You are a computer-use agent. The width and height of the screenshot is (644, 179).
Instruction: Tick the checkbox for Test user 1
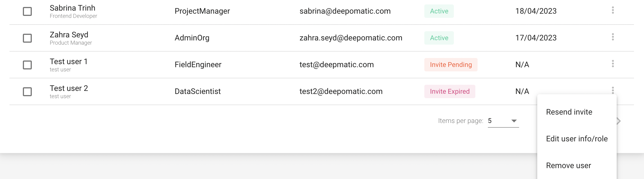(27, 65)
